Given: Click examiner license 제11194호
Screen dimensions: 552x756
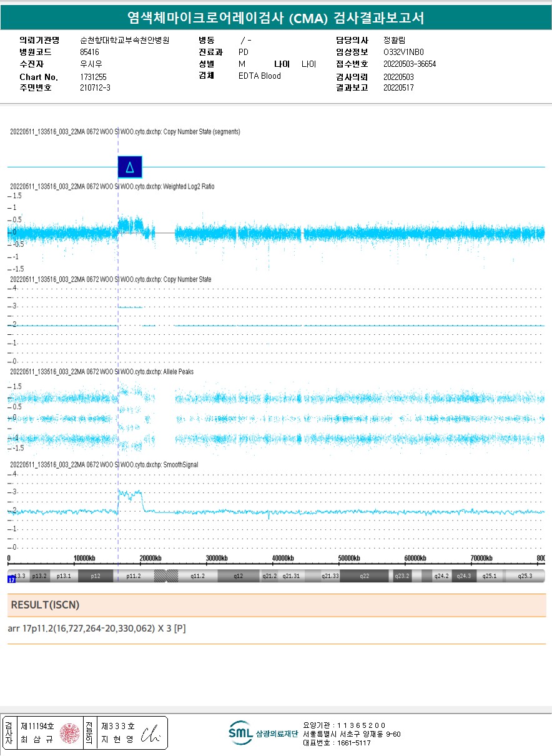Looking at the screenshot, I should (37, 727).
